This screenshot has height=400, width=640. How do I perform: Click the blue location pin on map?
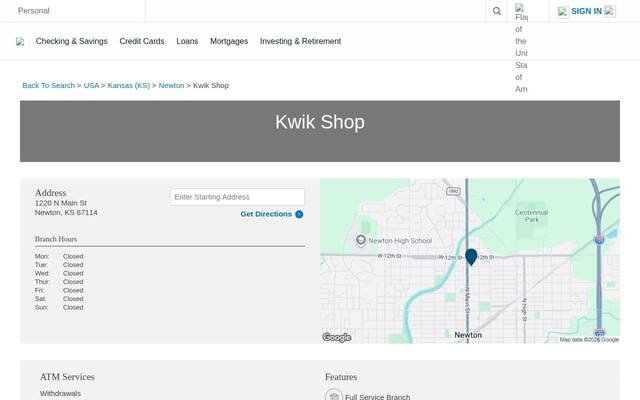[x=471, y=257]
